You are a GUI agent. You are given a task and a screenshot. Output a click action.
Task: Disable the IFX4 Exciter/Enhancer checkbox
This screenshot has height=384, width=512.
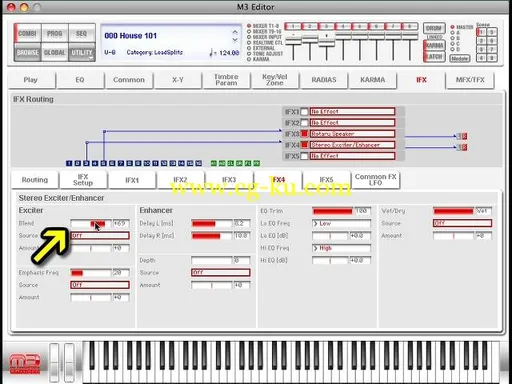(x=304, y=145)
